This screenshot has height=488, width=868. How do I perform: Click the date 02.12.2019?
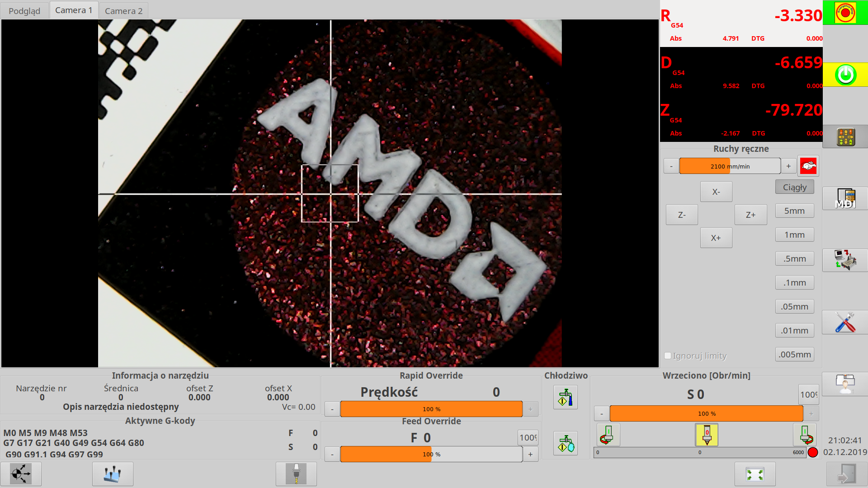(x=845, y=452)
